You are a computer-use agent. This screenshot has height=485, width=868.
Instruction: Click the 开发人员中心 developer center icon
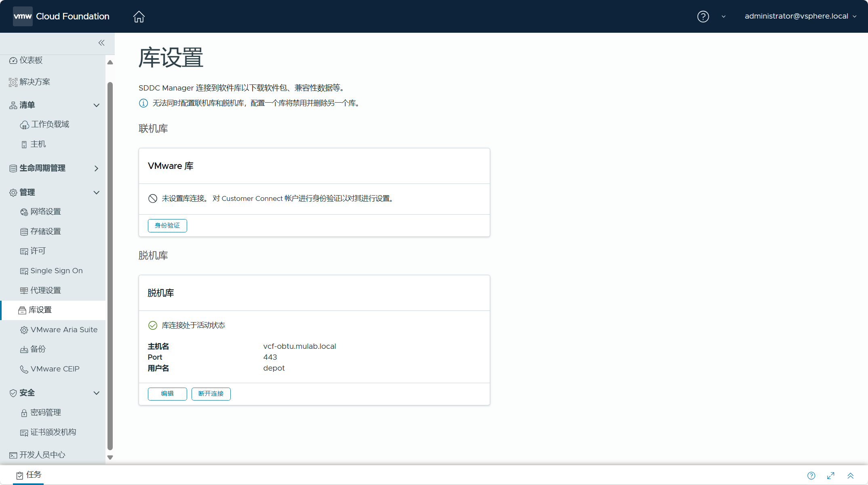tap(13, 455)
